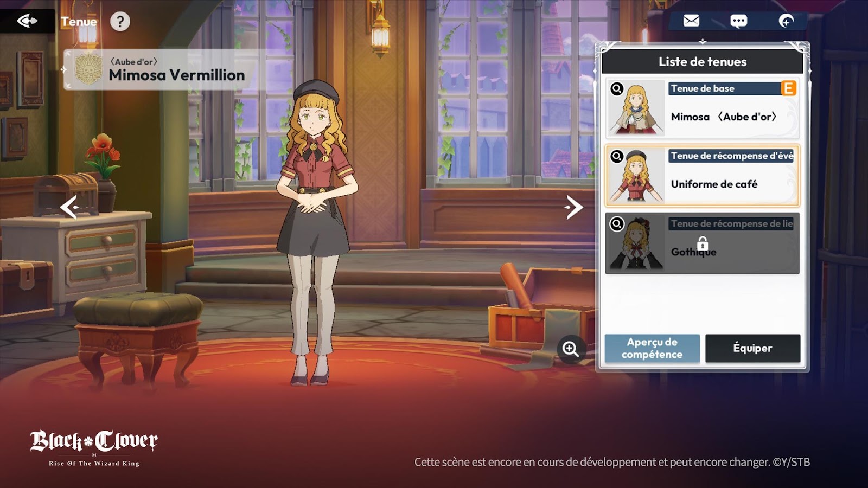The image size is (868, 488).
Task: Select Uniforme de café outfit thumbnail
Action: [x=636, y=176]
